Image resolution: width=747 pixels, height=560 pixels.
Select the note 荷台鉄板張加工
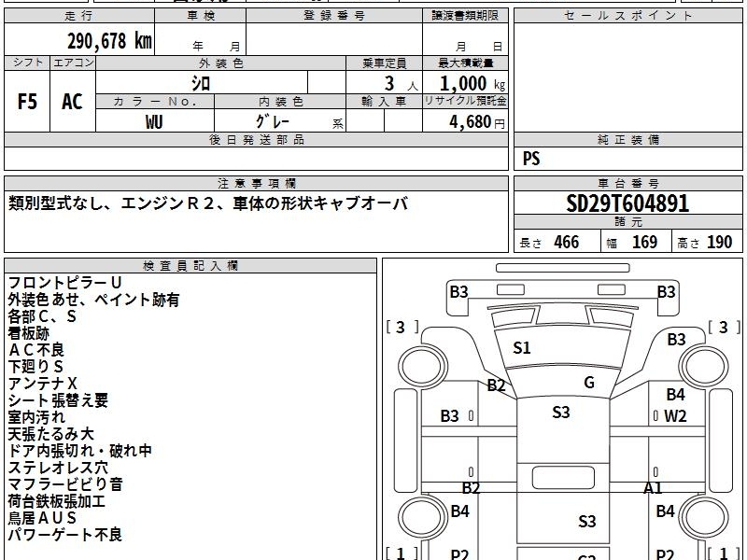(x=57, y=501)
